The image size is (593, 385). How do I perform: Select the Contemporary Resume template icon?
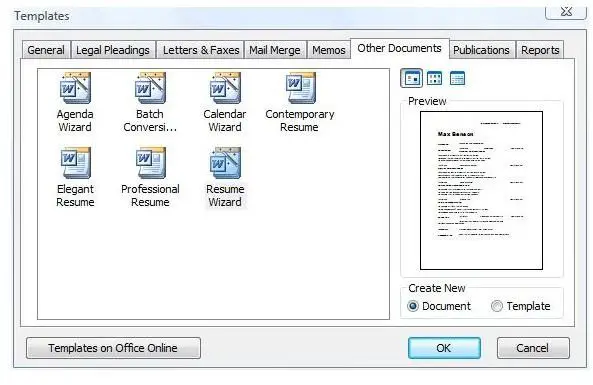tap(300, 88)
